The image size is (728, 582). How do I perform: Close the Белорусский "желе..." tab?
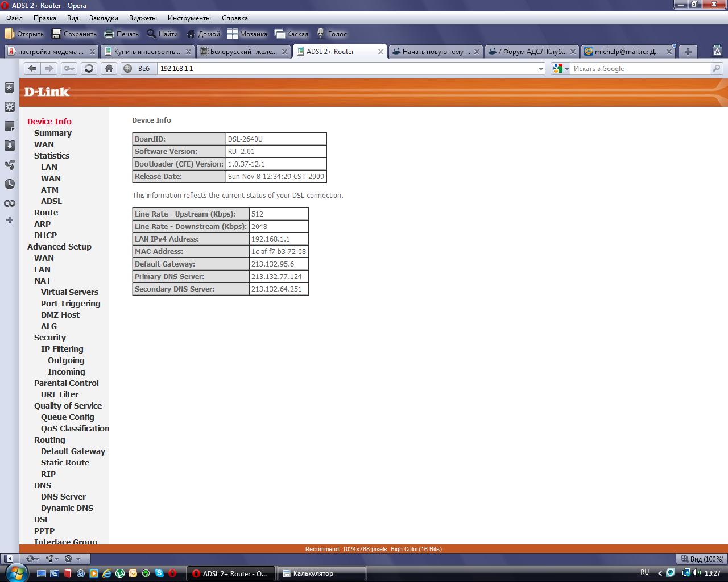pyautogui.click(x=284, y=52)
